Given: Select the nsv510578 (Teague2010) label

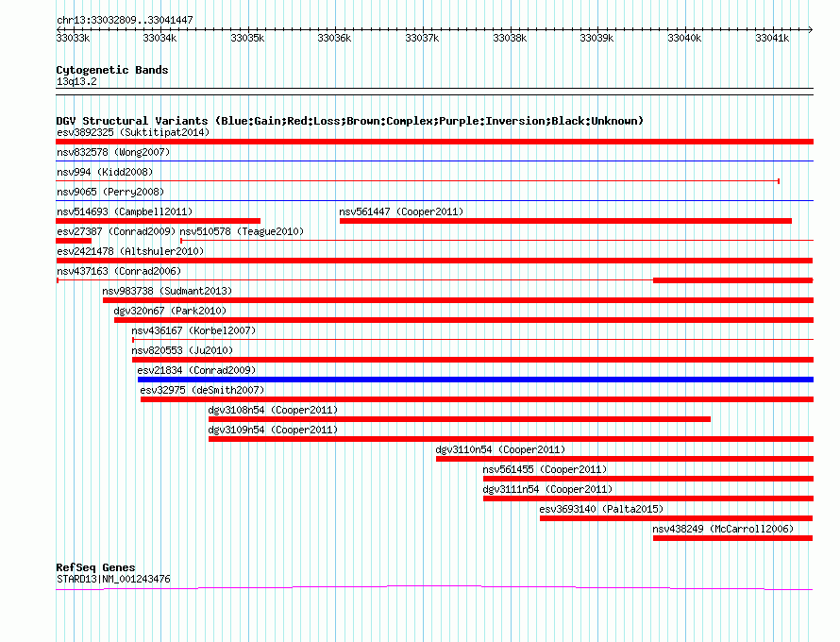Looking at the screenshot, I should (x=242, y=231).
